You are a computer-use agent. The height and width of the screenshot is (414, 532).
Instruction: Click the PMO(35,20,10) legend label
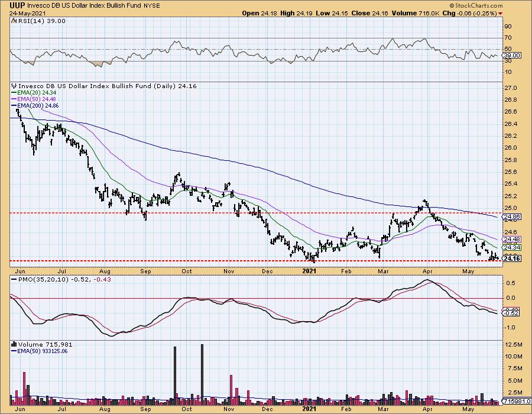43,279
